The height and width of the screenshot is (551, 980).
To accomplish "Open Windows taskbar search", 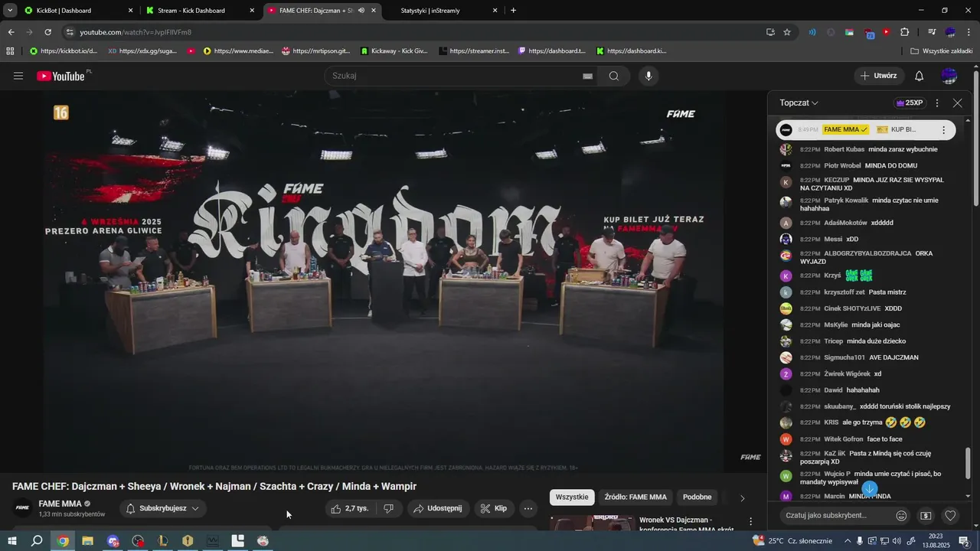I will point(37,541).
